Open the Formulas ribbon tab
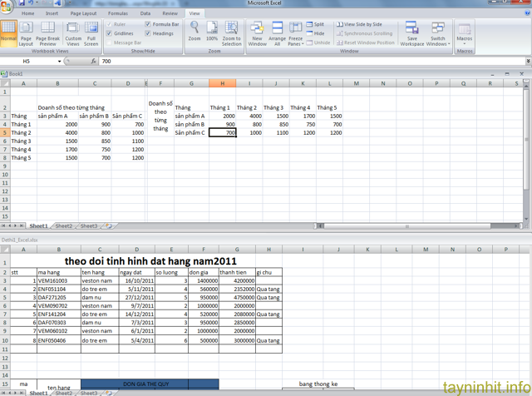 pos(118,14)
